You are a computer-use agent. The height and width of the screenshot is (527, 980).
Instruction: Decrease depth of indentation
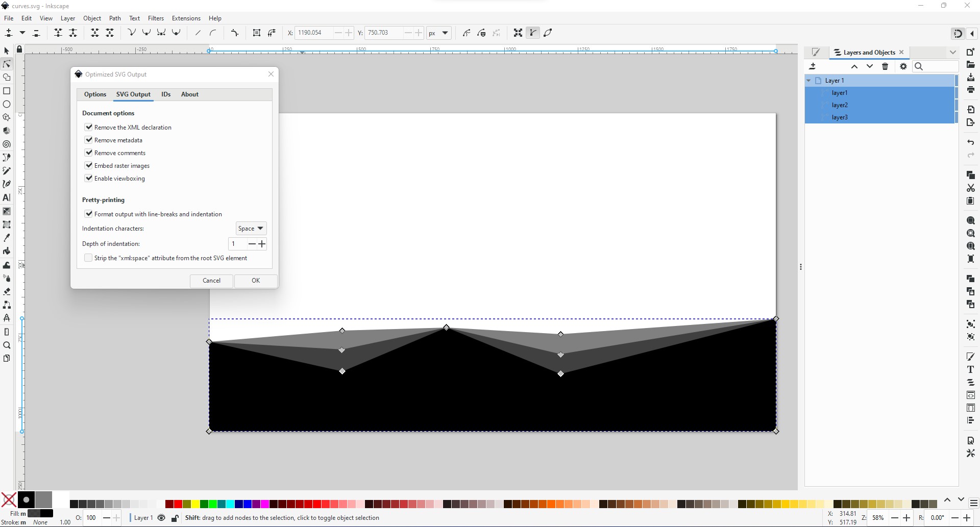(x=252, y=244)
